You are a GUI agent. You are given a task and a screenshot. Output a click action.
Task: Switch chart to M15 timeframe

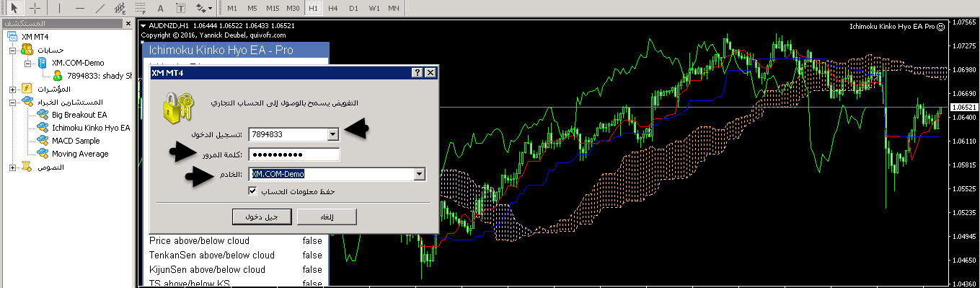tap(272, 8)
